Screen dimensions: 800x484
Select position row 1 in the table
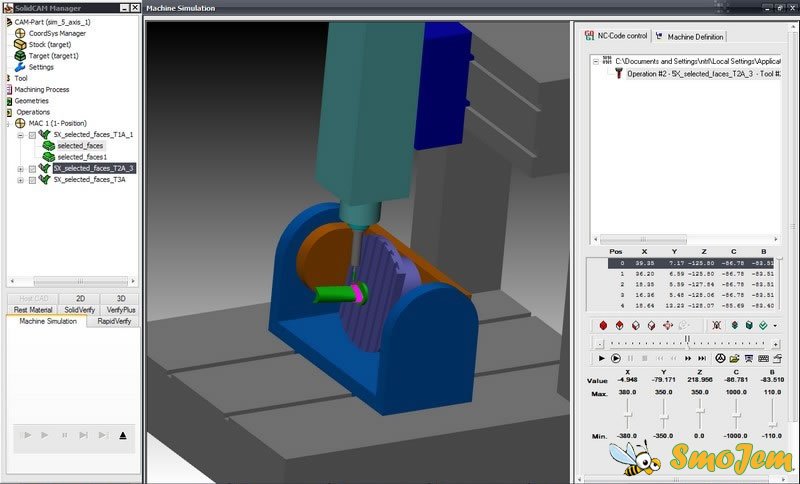click(691, 274)
